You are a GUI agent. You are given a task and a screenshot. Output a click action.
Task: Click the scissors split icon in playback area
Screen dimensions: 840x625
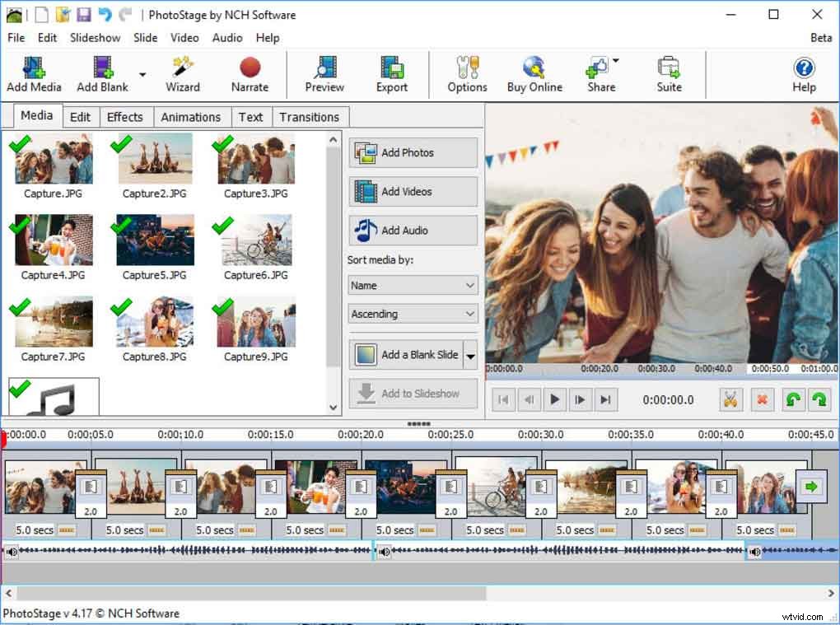point(730,400)
